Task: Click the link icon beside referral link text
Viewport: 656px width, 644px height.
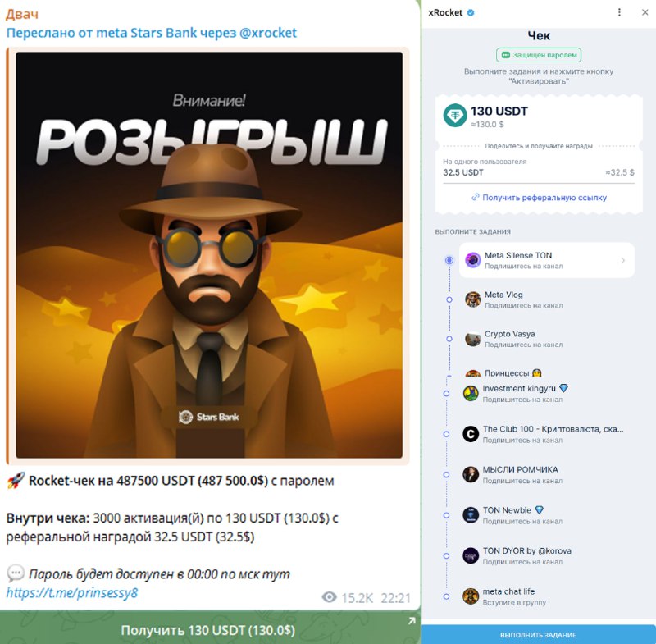Action: [476, 197]
